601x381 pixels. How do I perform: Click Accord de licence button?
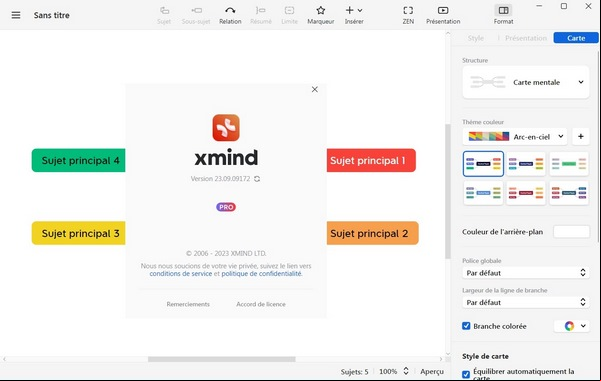pyautogui.click(x=261, y=304)
